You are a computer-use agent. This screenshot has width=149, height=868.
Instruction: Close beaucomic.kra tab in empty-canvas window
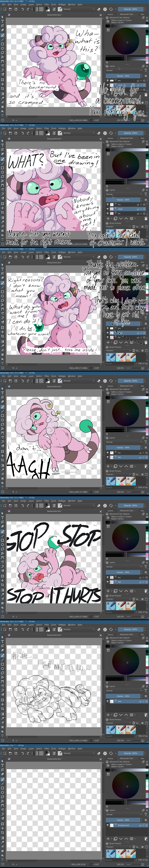tap(101, 759)
